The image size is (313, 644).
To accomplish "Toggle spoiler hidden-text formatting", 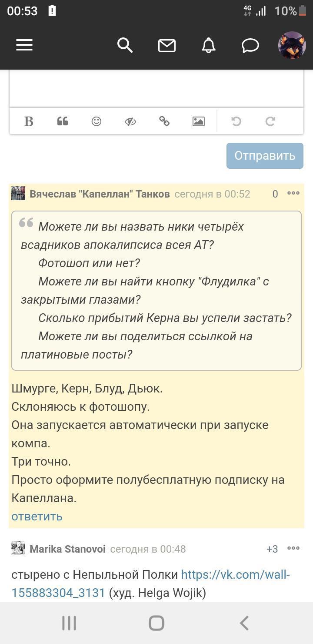I will pos(130,121).
